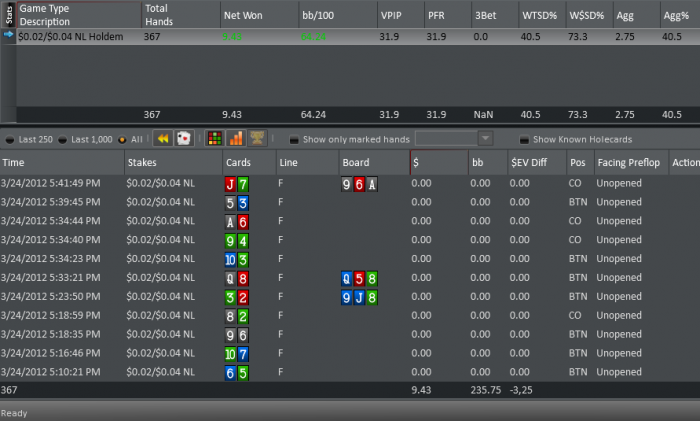Select the $0.02/$0.04 NL Holdem stats row
The height and width of the screenshot is (421, 700).
click(358, 37)
